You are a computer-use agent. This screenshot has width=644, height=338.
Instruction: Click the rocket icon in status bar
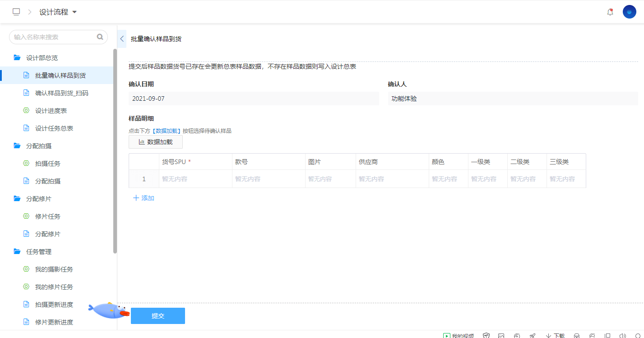pyautogui.click(x=533, y=335)
